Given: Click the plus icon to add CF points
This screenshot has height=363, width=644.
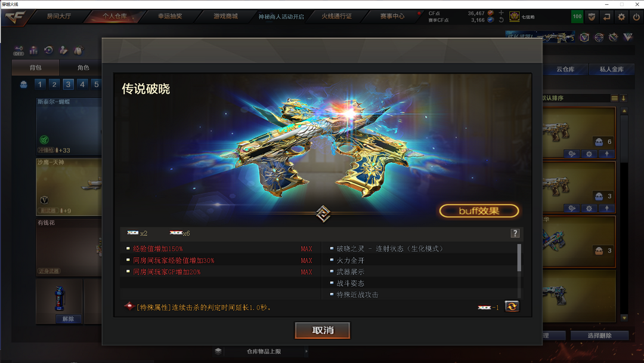Looking at the screenshot, I should pos(501,13).
